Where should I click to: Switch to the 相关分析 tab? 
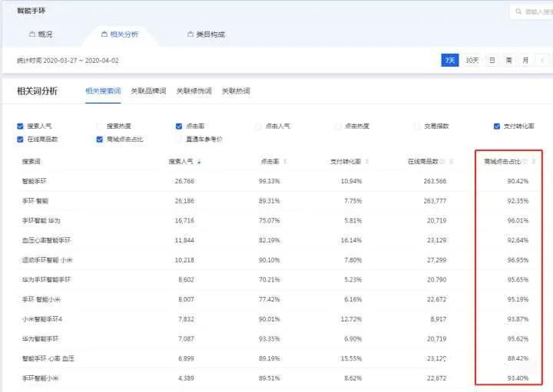point(120,35)
